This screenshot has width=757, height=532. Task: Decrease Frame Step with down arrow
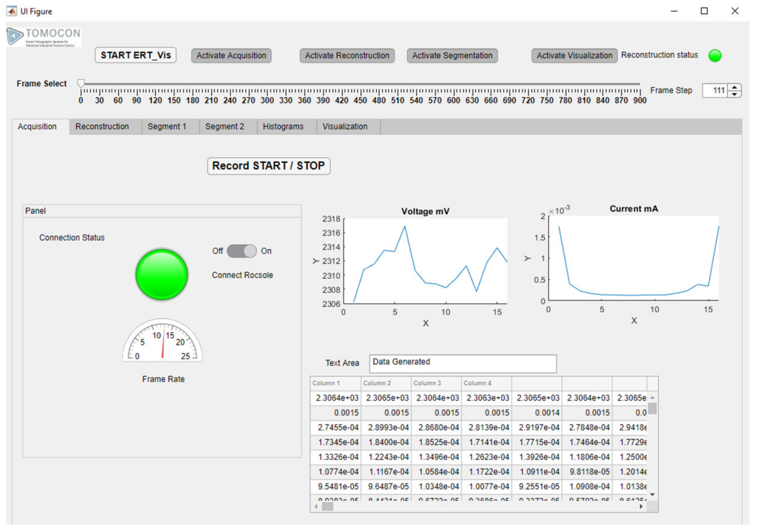click(734, 94)
